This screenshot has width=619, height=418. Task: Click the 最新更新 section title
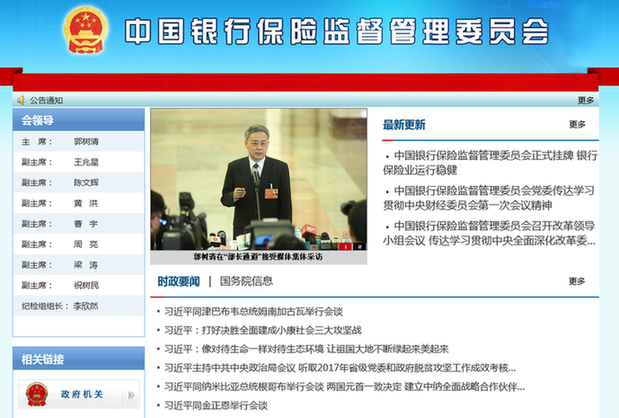point(404,125)
